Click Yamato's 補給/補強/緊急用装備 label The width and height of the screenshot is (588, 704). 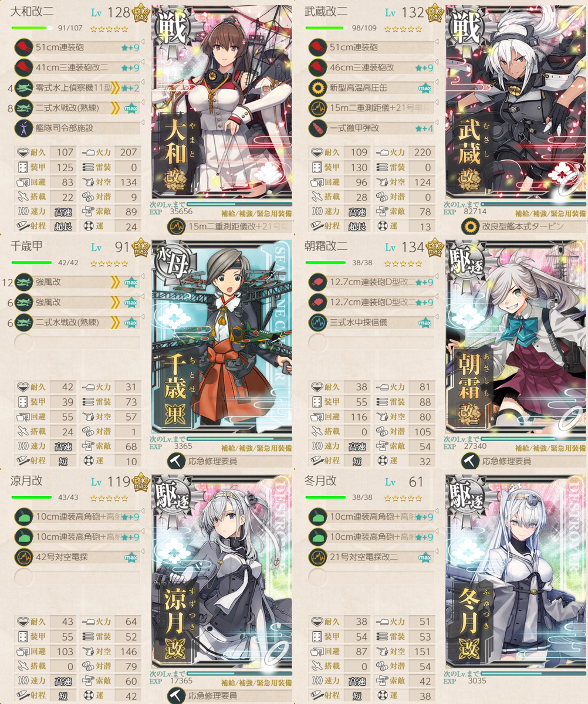click(x=256, y=214)
